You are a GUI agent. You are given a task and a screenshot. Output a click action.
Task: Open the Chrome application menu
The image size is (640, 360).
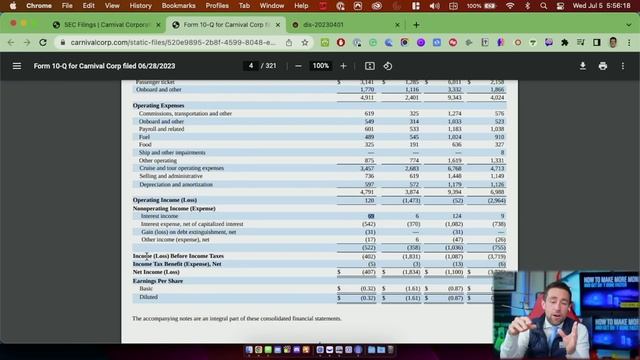point(39,6)
